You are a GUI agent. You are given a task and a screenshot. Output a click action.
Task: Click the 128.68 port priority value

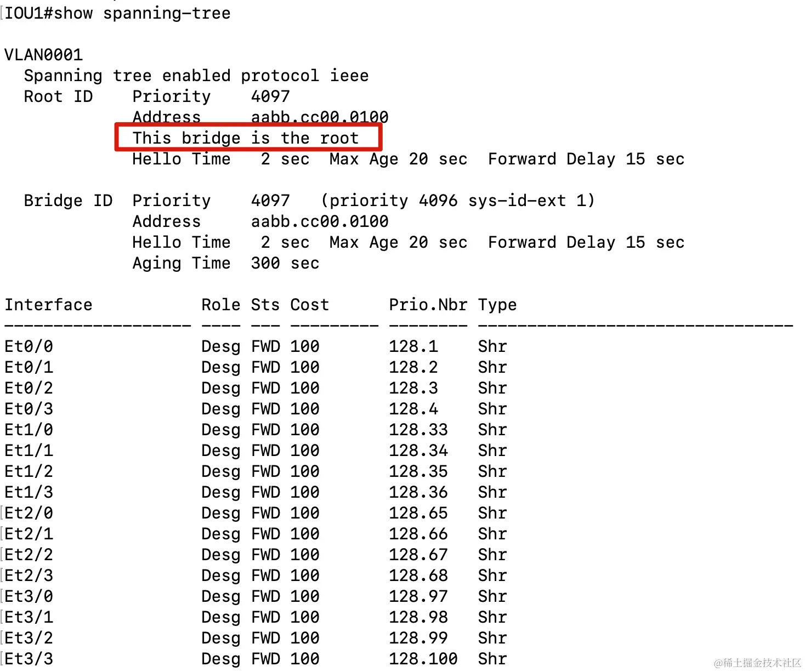(x=418, y=576)
